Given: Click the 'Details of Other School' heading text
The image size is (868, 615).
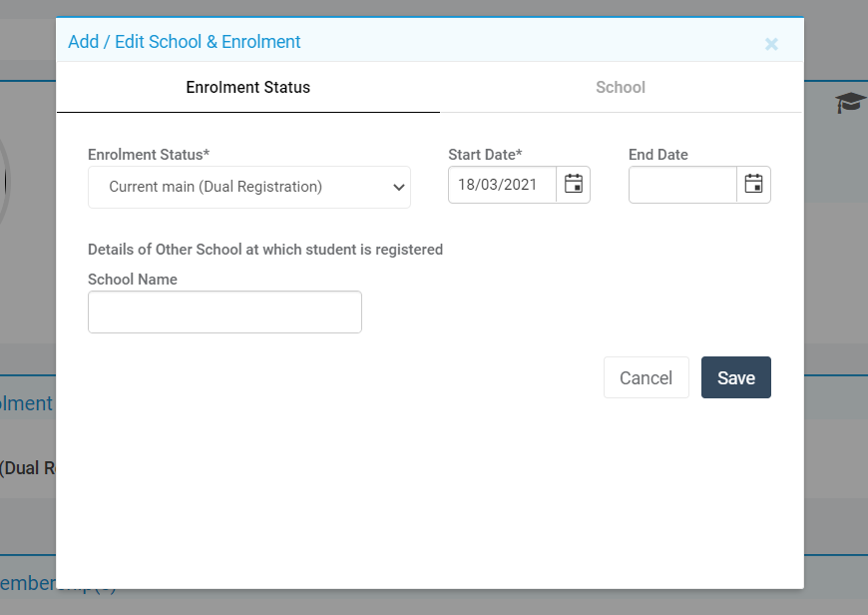Looking at the screenshot, I should [265, 250].
